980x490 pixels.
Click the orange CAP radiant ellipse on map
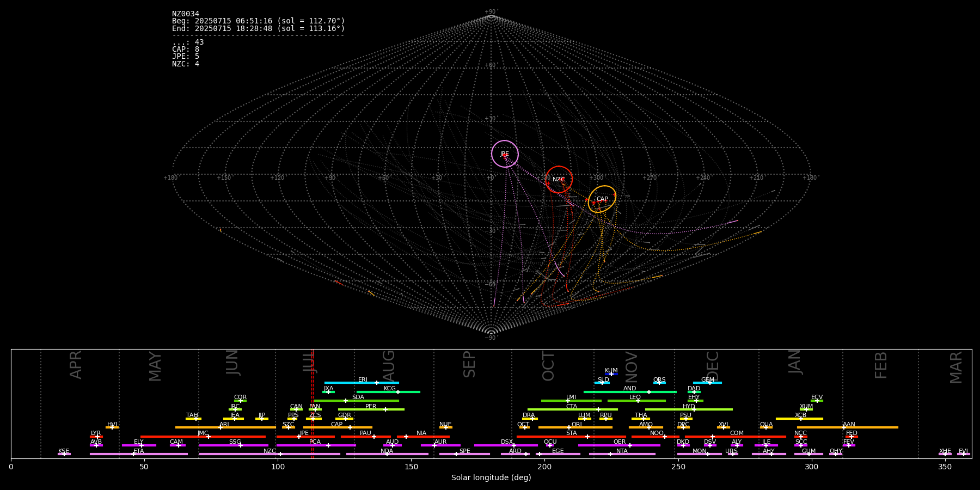(x=602, y=199)
